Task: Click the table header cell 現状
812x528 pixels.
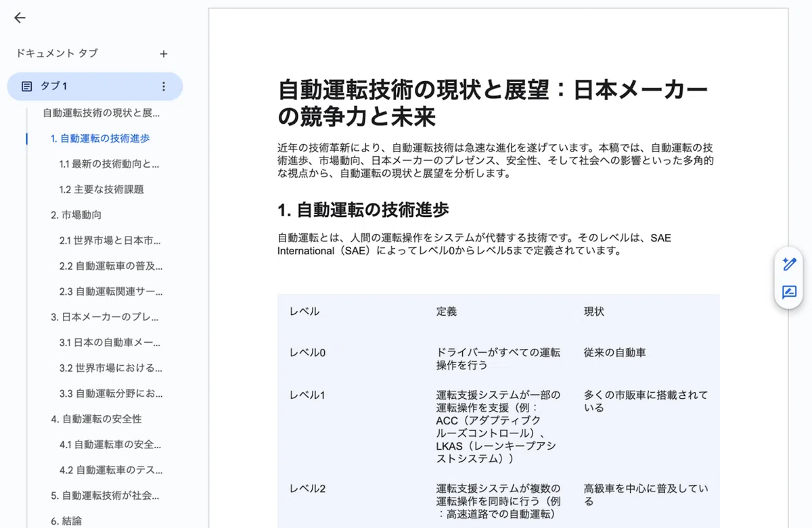Action: click(594, 312)
